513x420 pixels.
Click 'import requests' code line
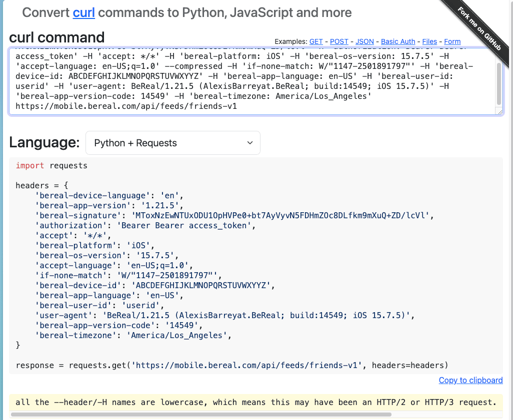(x=51, y=166)
